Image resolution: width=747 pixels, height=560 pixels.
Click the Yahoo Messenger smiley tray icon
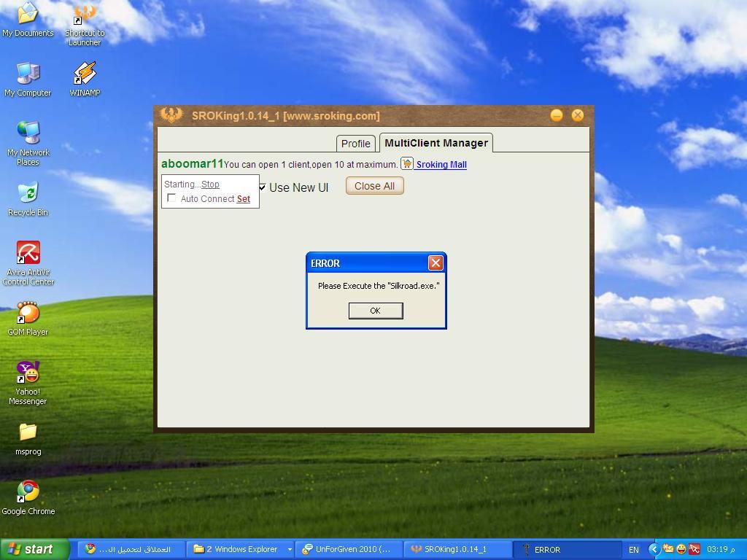tap(681, 549)
